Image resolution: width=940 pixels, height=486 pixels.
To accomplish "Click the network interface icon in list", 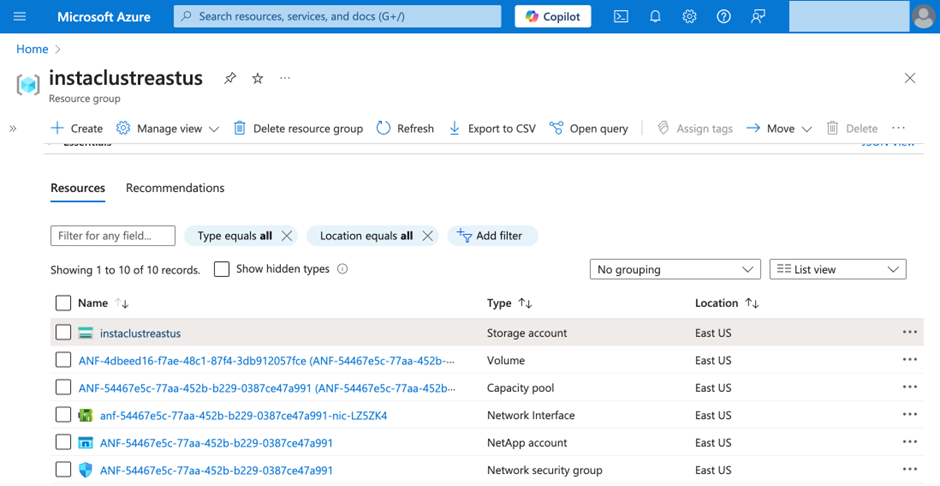I will (86, 415).
